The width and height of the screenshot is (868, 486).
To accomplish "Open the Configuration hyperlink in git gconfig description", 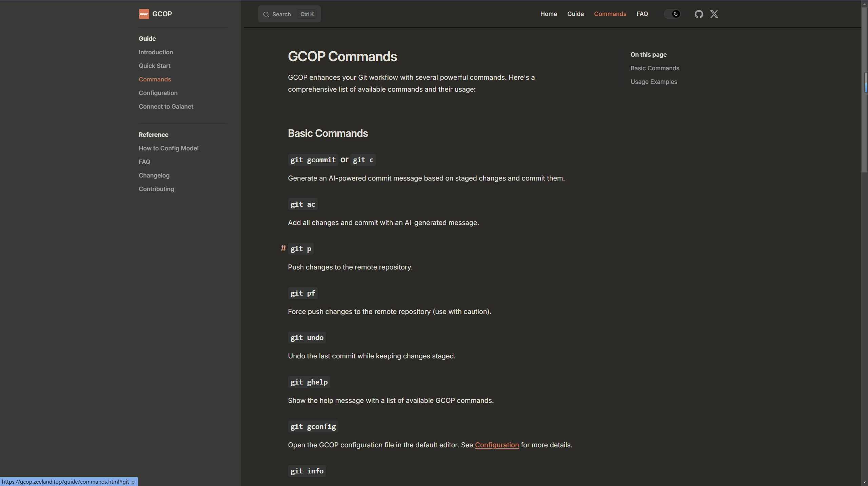I will (x=496, y=445).
